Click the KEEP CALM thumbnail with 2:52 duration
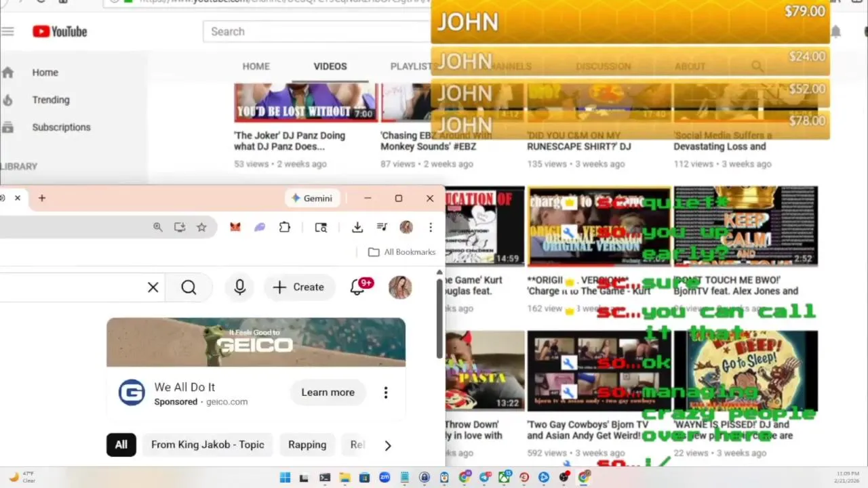The height and width of the screenshot is (488, 868). [746, 226]
